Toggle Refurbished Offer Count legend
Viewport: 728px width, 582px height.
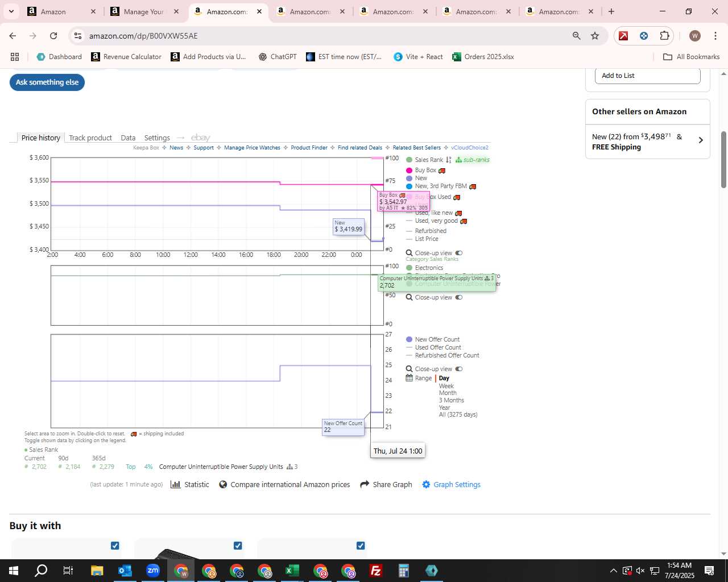tap(442, 355)
